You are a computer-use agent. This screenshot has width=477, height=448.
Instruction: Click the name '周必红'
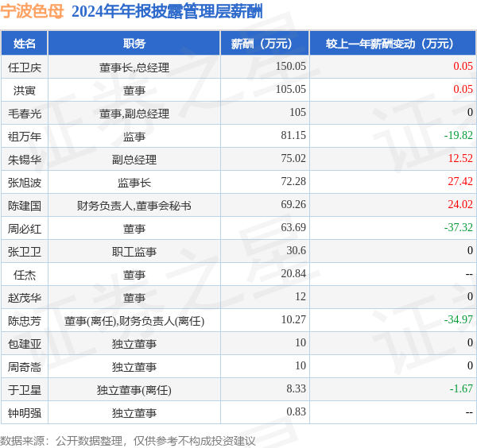coord(25,229)
